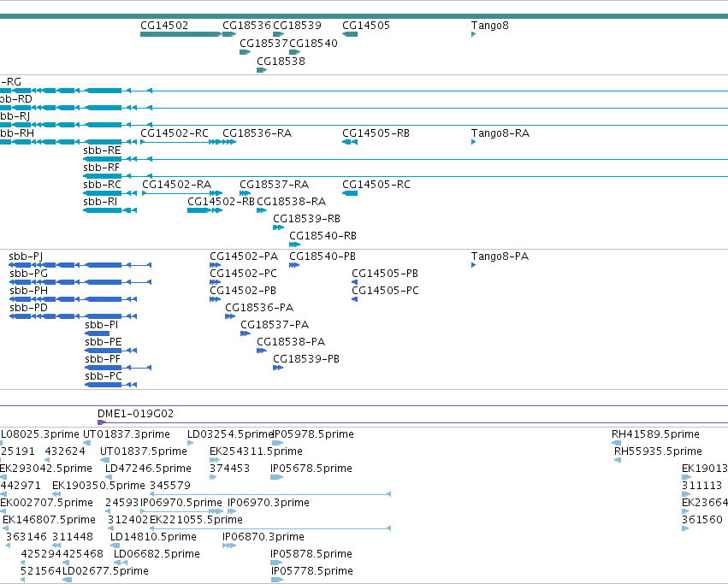
Task: Select EST LD03254.5prime
Action: tap(191, 443)
